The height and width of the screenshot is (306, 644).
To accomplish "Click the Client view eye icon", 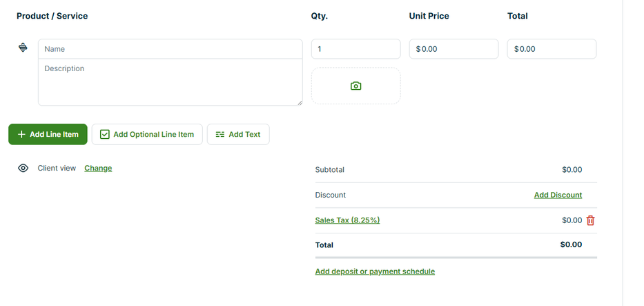I will click(23, 168).
